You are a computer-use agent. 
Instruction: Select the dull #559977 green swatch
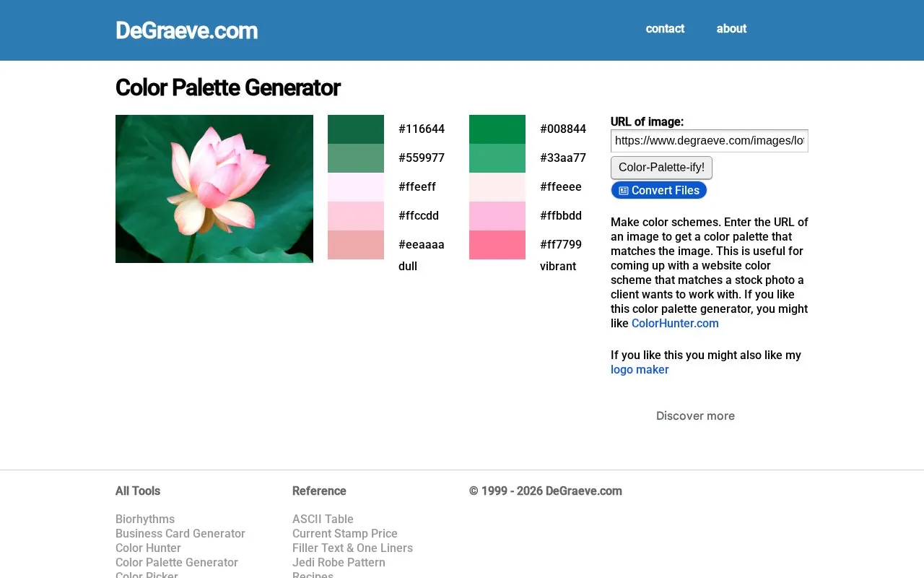tap(356, 158)
